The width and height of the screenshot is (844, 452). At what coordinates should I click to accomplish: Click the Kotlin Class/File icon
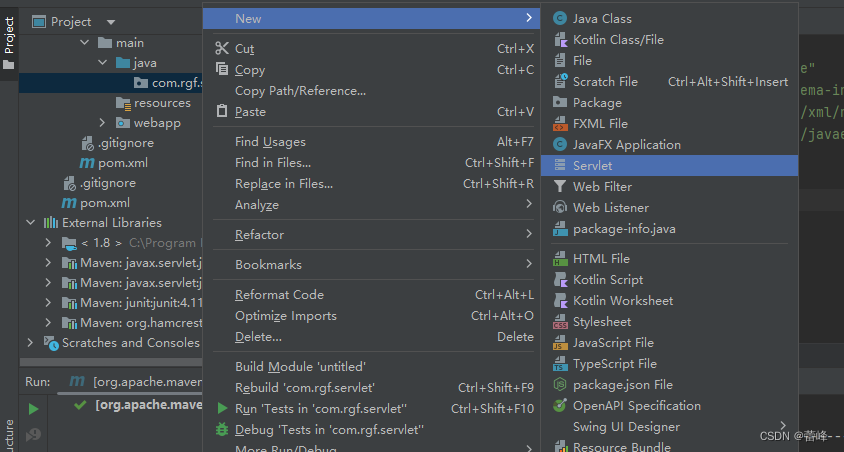tap(559, 40)
